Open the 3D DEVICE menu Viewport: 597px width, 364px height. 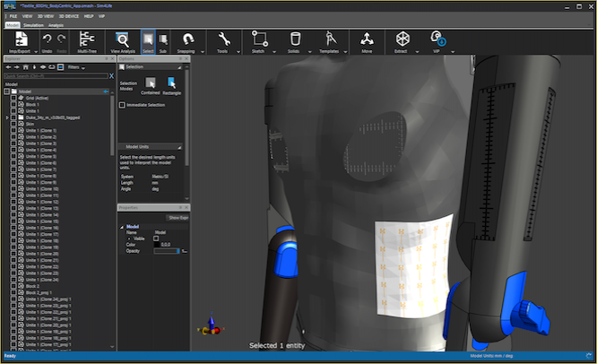(x=69, y=16)
